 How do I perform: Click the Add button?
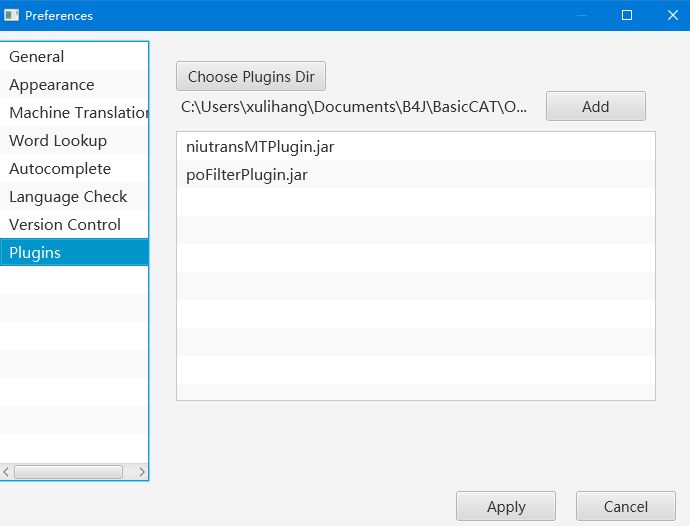[595, 107]
